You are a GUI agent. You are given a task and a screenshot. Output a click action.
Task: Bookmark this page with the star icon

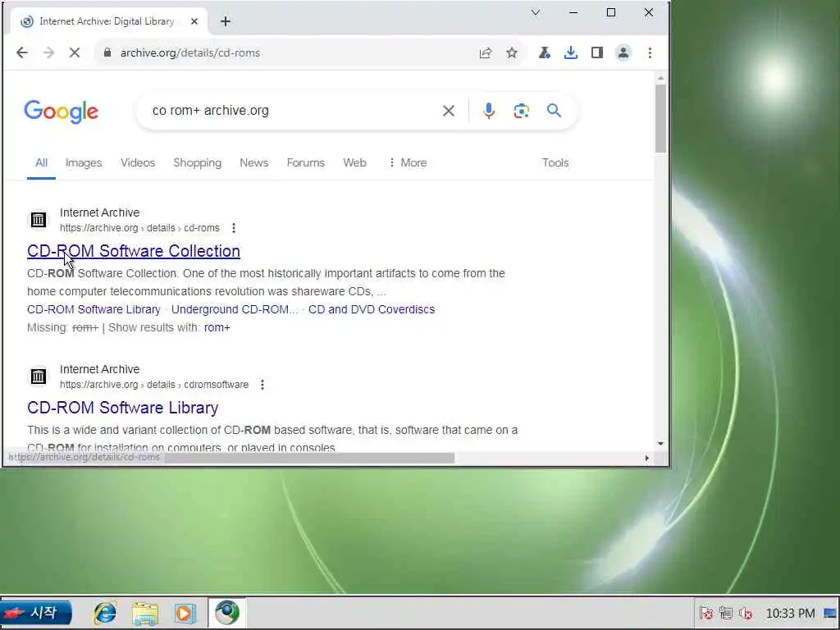tap(512, 52)
